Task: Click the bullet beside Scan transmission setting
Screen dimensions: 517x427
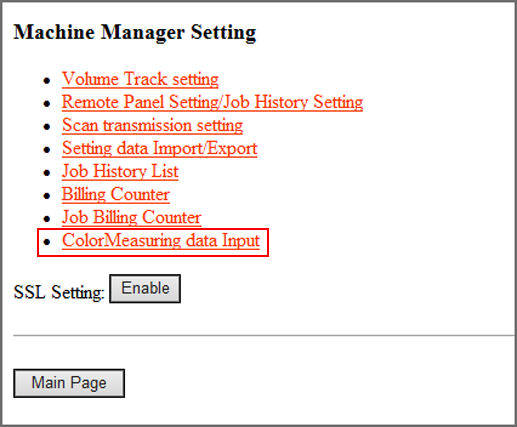Action: pyautogui.click(x=47, y=127)
